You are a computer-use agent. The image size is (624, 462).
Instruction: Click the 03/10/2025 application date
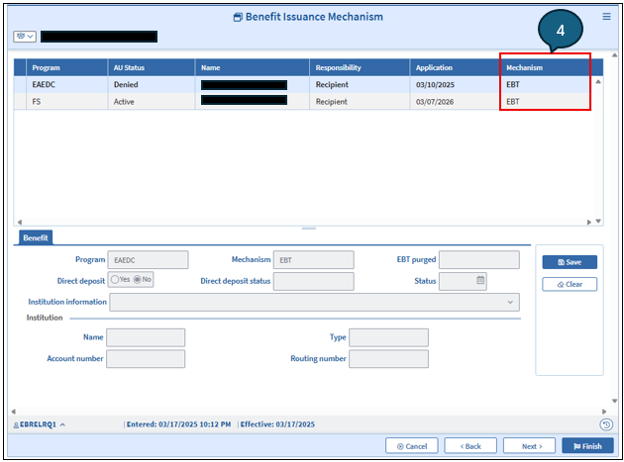click(435, 85)
